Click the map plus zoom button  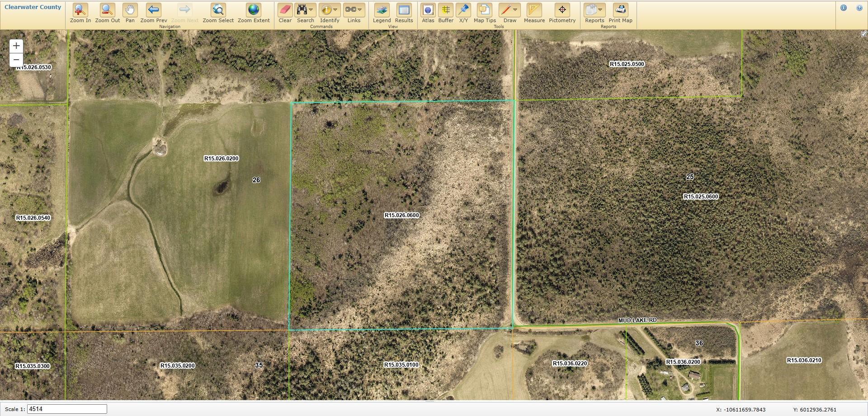tap(16, 46)
